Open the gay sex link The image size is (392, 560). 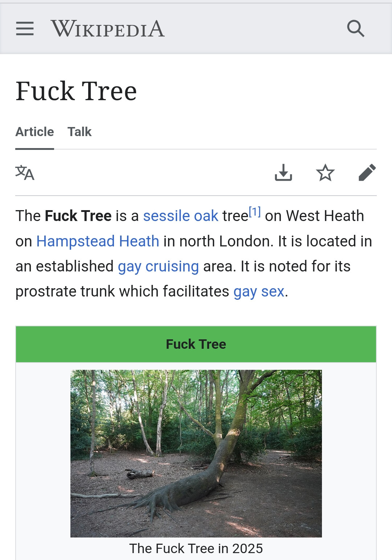258,291
